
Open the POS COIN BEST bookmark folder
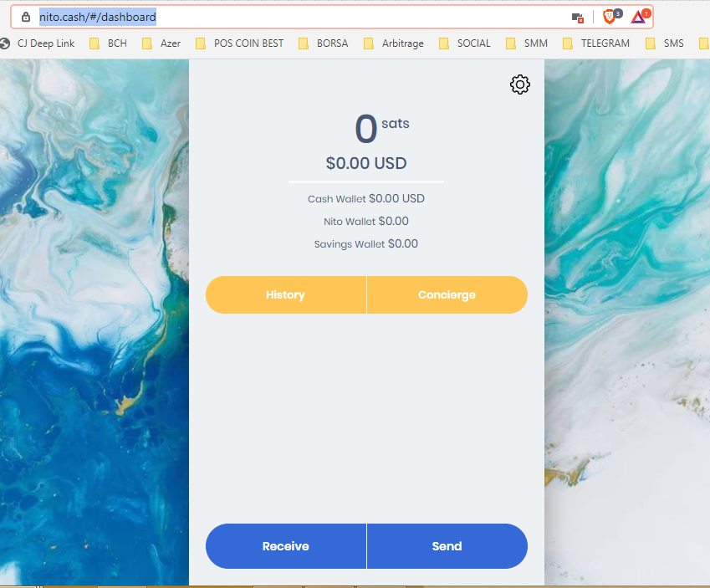click(239, 43)
